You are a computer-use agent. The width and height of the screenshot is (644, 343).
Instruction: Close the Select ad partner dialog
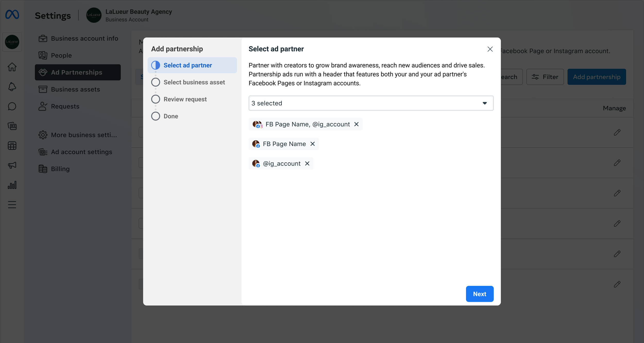tap(490, 49)
